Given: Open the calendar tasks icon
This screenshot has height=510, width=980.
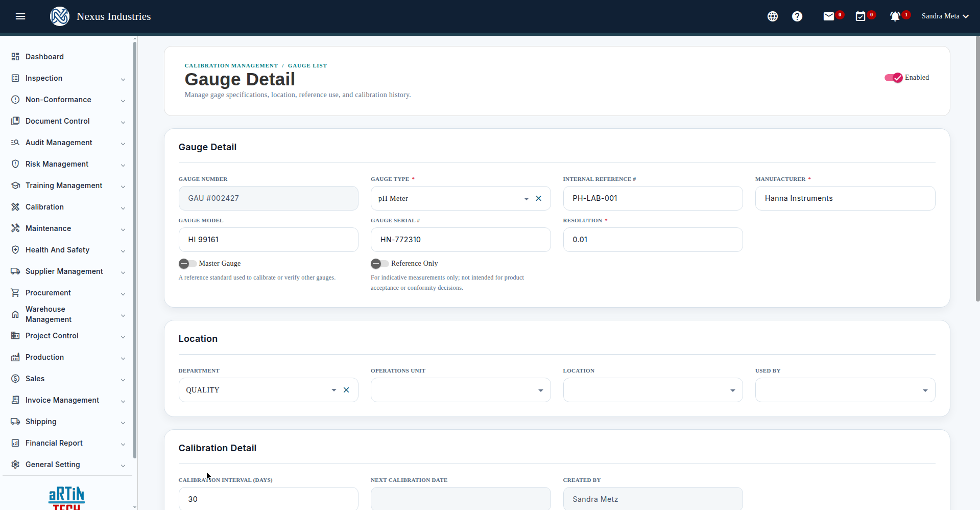Looking at the screenshot, I should point(861,16).
